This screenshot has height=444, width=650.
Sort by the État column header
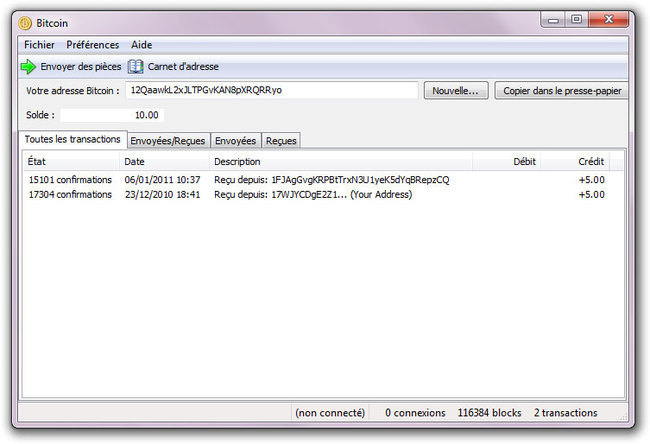pos(71,162)
